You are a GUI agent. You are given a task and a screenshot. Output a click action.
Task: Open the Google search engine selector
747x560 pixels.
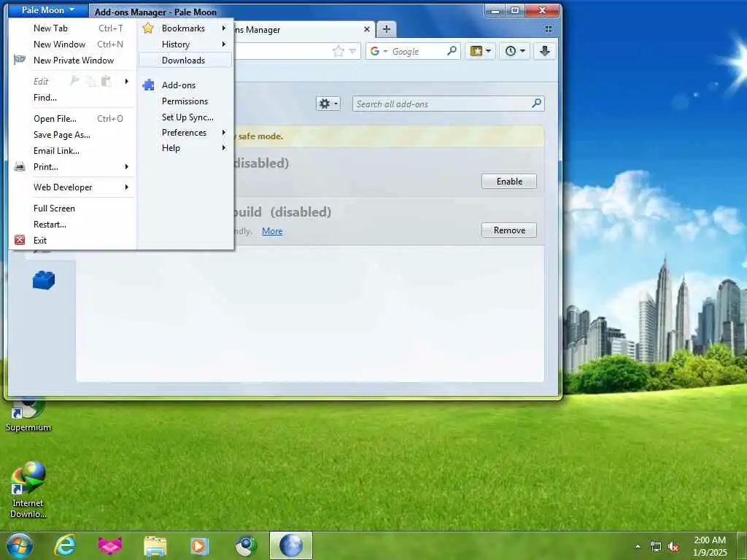click(x=379, y=51)
